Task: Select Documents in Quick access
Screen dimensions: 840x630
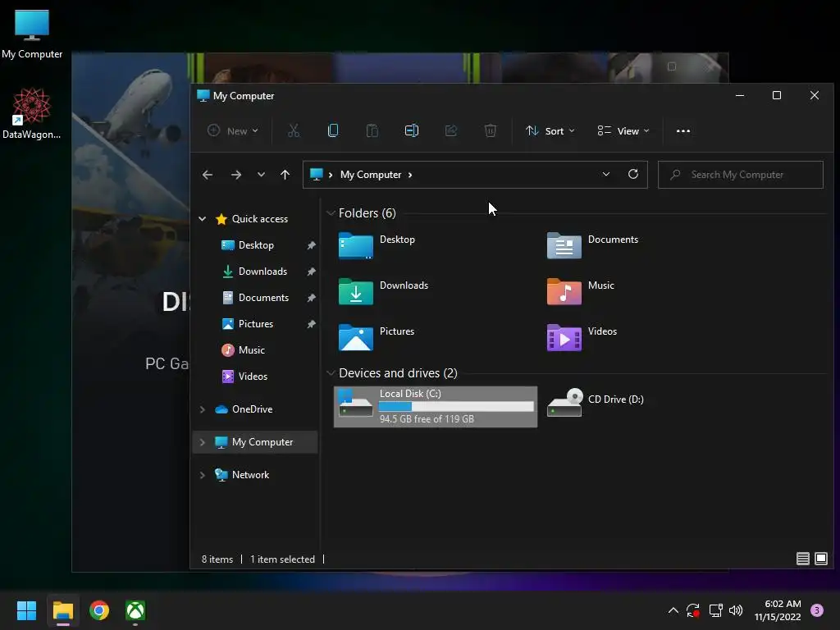Action: (263, 297)
